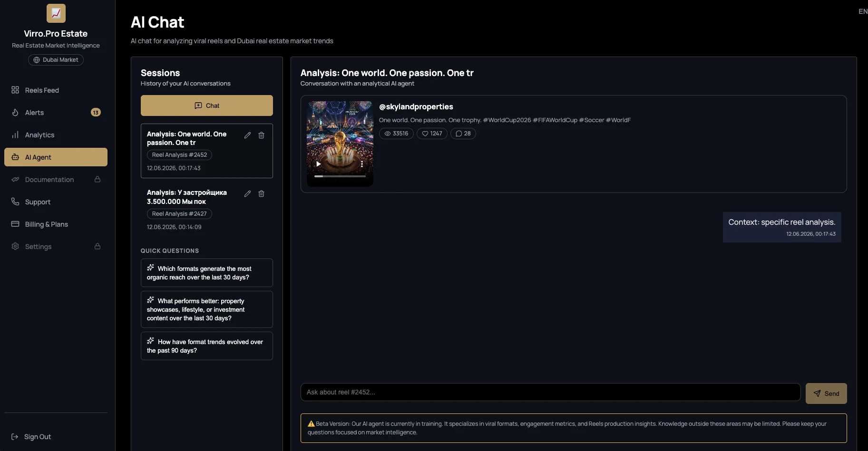Image resolution: width=868 pixels, height=451 pixels.
Task: Rename the 'У застройщика' session with pencil icon
Action: pyautogui.click(x=247, y=194)
